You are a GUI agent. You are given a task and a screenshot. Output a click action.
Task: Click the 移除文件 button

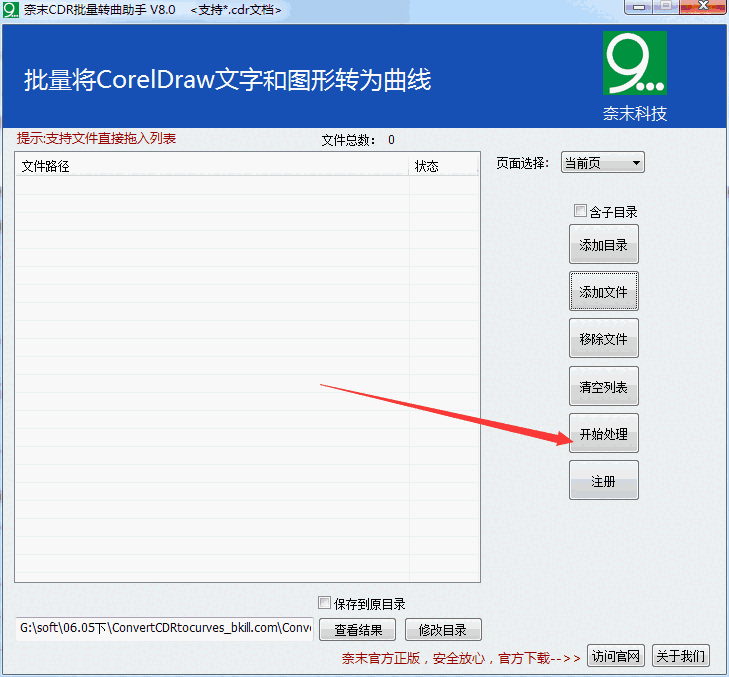click(x=603, y=338)
